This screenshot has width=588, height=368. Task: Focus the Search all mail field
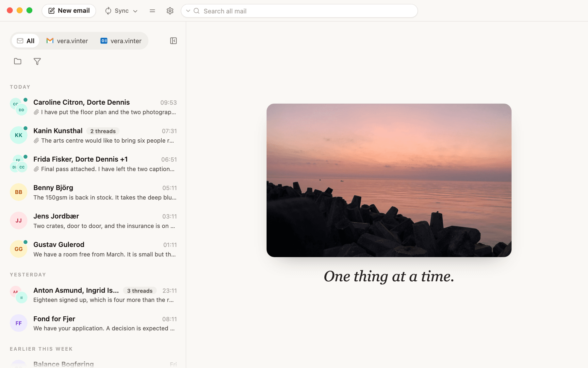pos(299,11)
